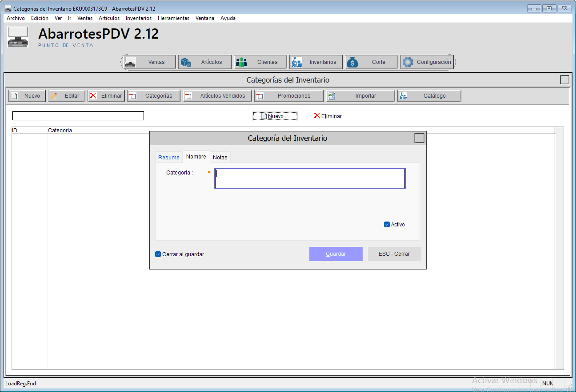Click the Catálogo toolbar button label
The height and width of the screenshot is (392, 576).
coord(435,96)
